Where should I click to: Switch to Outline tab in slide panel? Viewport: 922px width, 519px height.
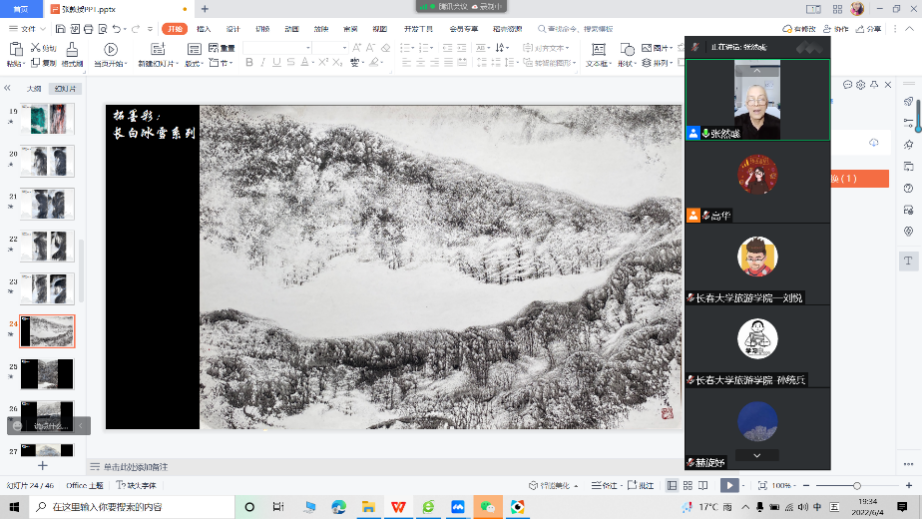[x=34, y=89]
